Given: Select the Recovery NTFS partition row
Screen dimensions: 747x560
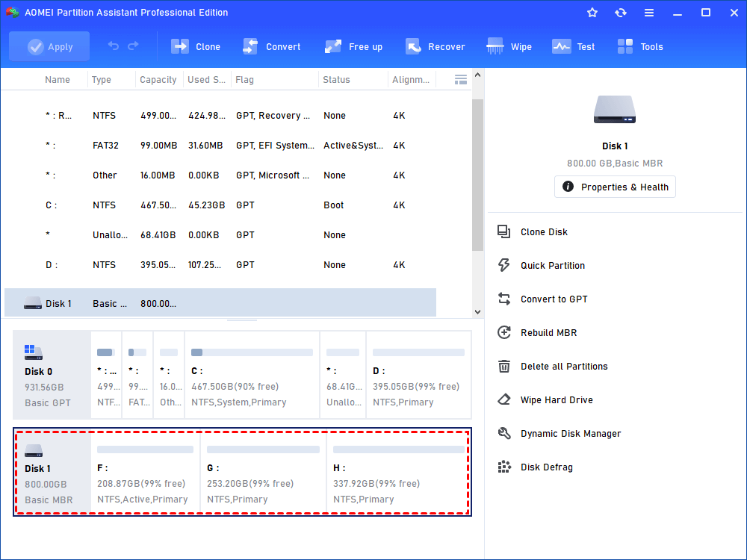Looking at the screenshot, I should tap(220, 116).
